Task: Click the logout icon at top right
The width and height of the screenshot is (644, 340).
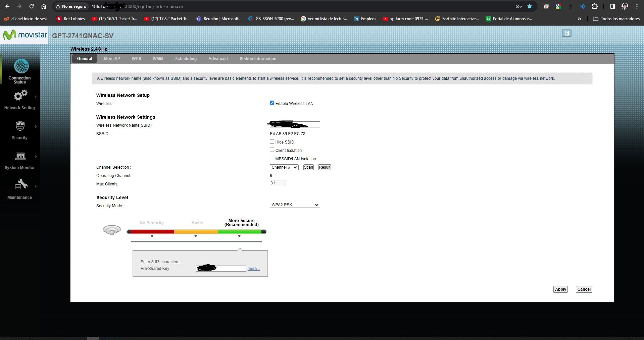Action: click(x=566, y=33)
